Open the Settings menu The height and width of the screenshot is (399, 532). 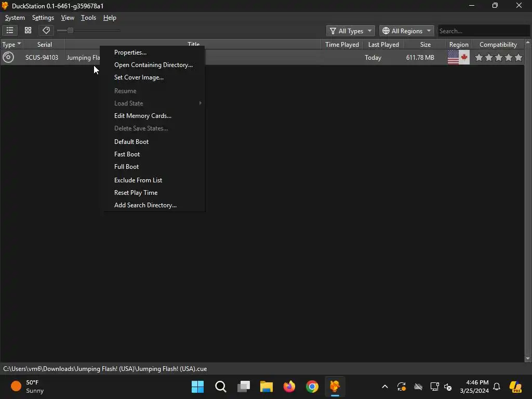pos(43,18)
